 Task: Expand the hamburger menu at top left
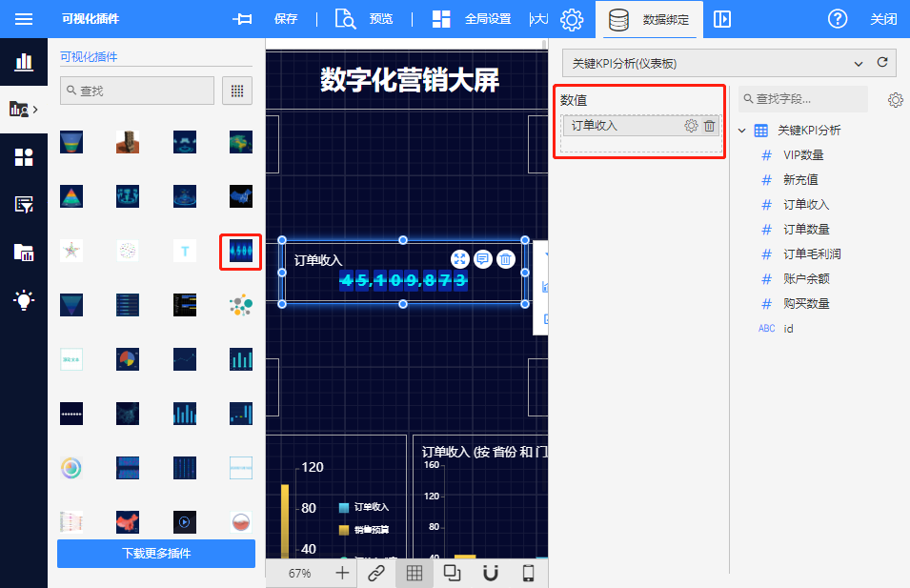(x=24, y=19)
